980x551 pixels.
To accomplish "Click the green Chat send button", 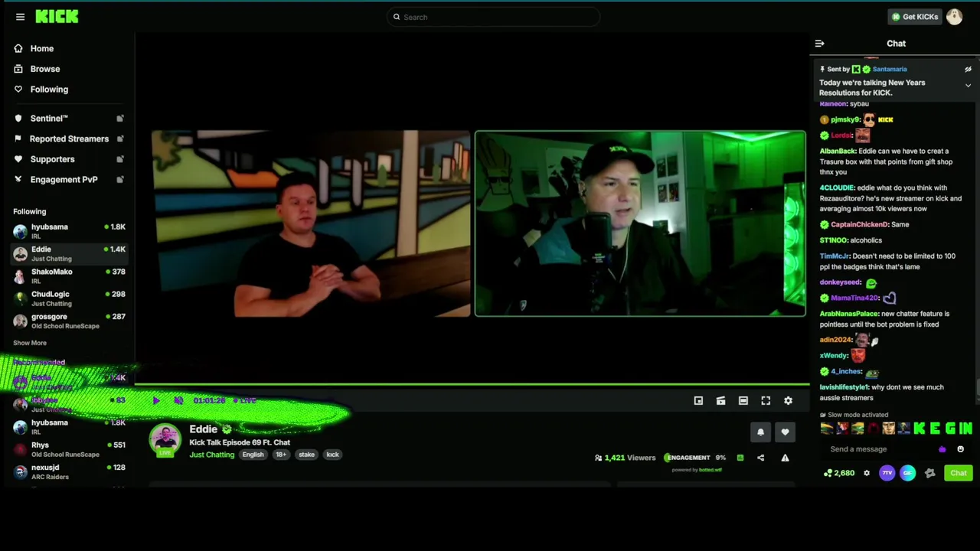I will tap(958, 473).
